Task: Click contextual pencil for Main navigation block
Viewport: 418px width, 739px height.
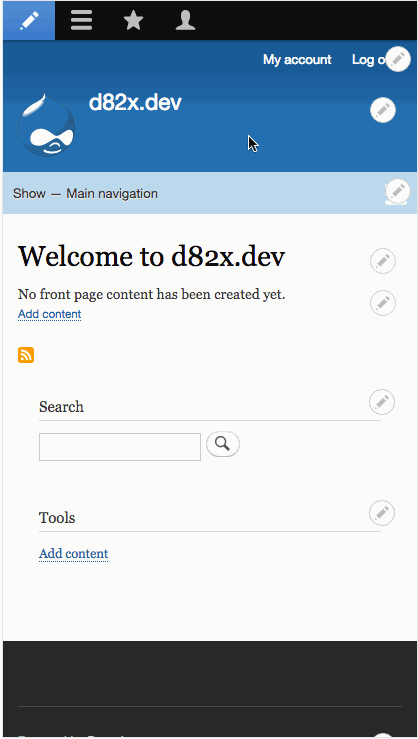Action: tap(398, 191)
